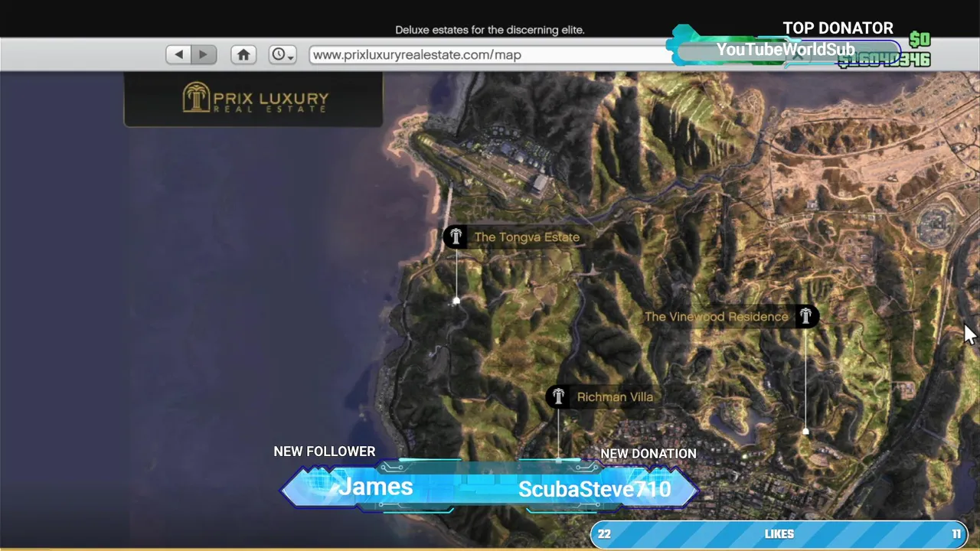Select The Tongva Estate palm tree marker

click(456, 236)
